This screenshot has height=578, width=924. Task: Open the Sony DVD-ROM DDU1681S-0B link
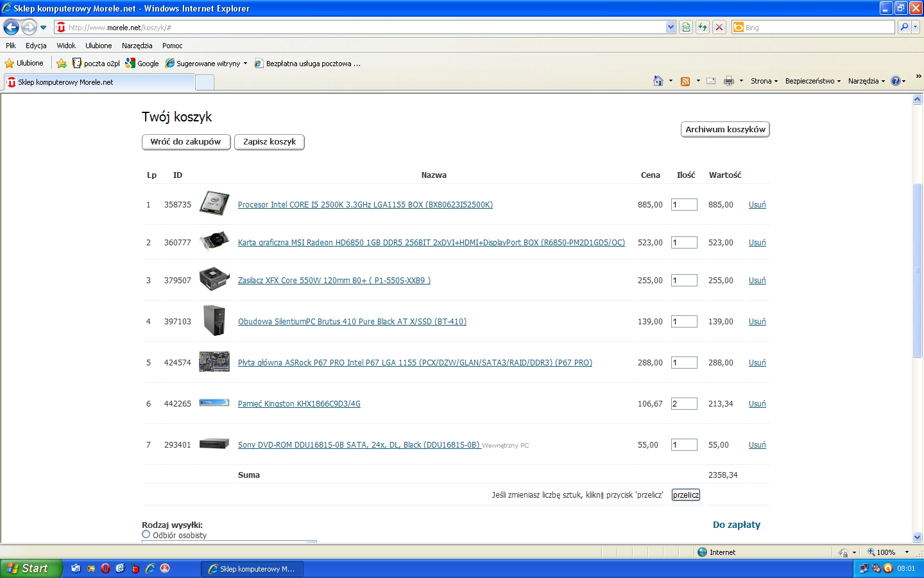pos(359,445)
